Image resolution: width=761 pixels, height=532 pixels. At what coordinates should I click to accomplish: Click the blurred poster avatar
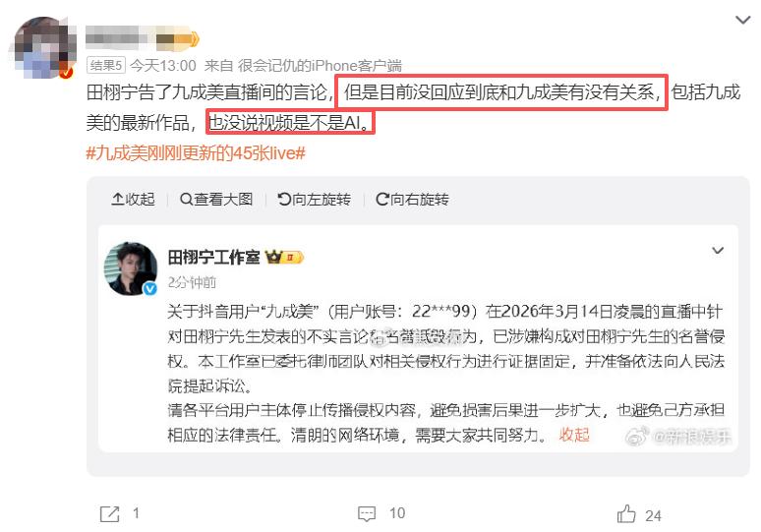click(44, 47)
